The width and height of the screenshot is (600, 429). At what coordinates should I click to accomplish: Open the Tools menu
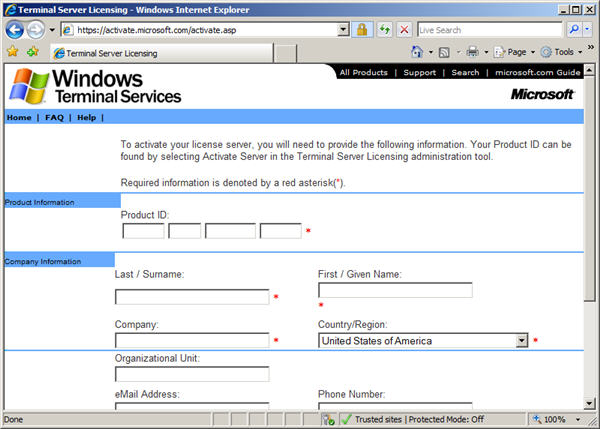561,52
